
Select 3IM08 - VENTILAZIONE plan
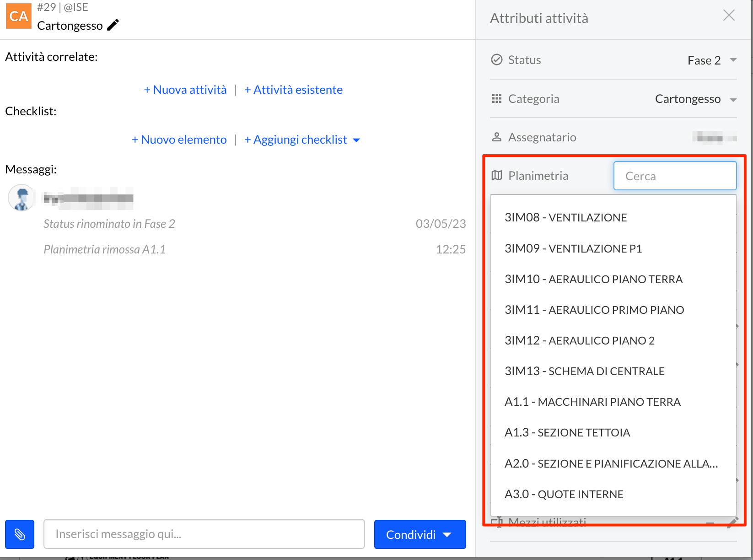613,217
